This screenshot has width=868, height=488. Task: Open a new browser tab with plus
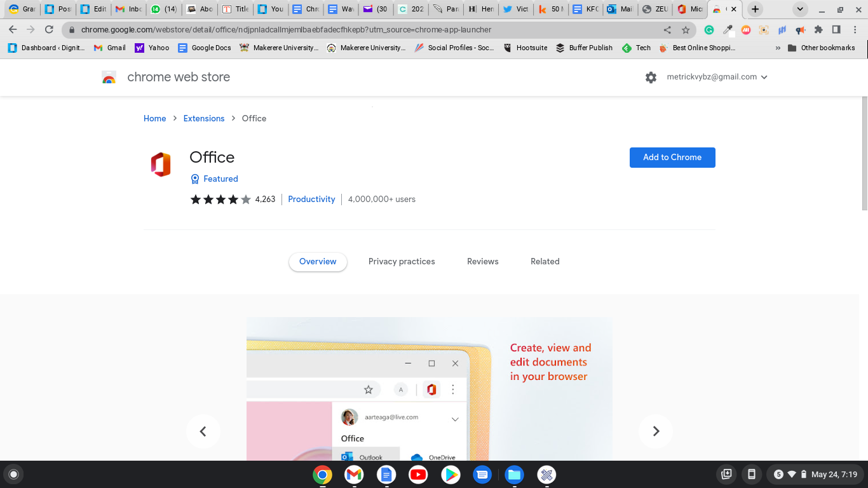[755, 9]
